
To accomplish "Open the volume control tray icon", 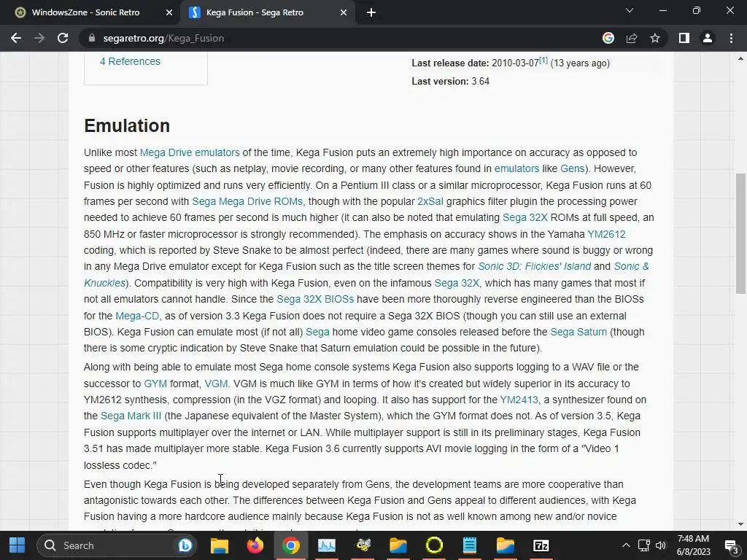I will [660, 545].
